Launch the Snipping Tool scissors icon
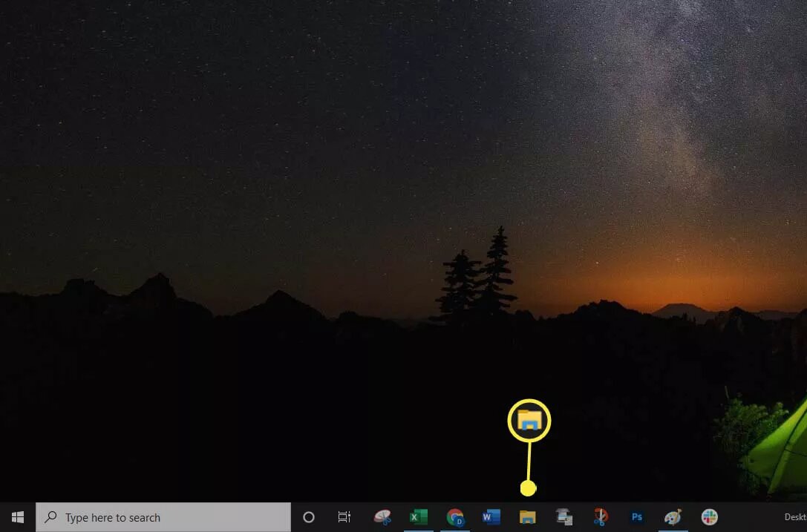 tap(601, 517)
